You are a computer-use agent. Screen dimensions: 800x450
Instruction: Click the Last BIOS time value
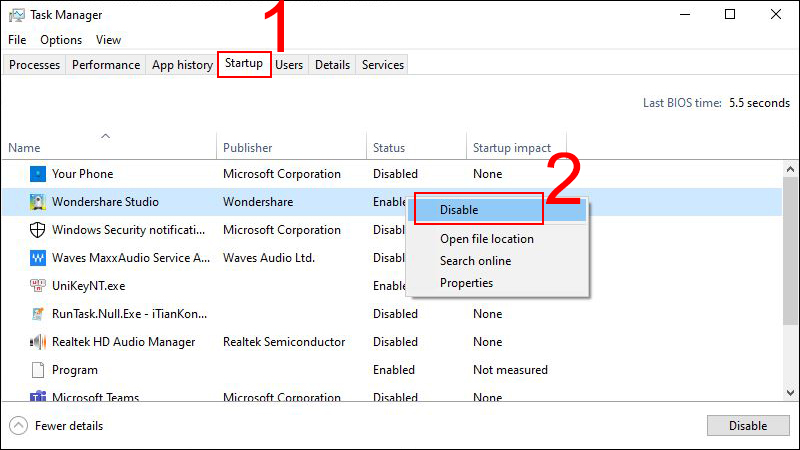coord(759,103)
